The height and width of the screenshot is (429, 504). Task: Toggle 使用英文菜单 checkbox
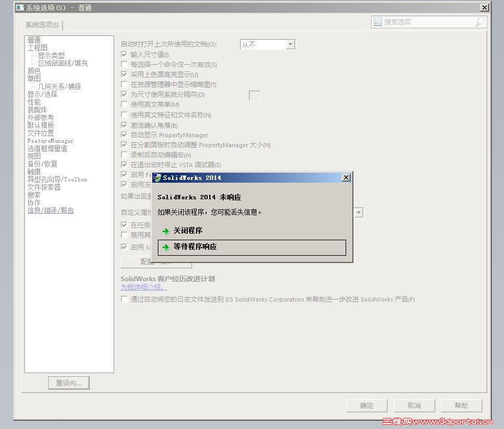tap(124, 104)
